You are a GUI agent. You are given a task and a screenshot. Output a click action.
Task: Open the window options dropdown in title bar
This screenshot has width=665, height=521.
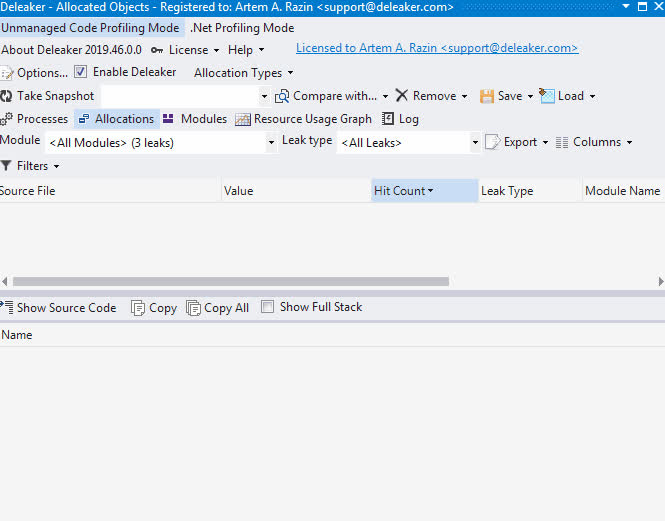(x=626, y=6)
